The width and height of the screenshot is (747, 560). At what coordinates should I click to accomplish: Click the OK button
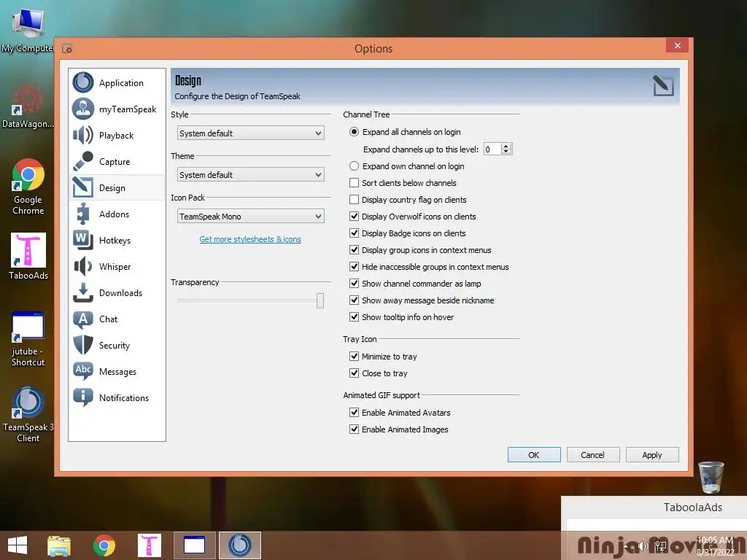coord(533,455)
